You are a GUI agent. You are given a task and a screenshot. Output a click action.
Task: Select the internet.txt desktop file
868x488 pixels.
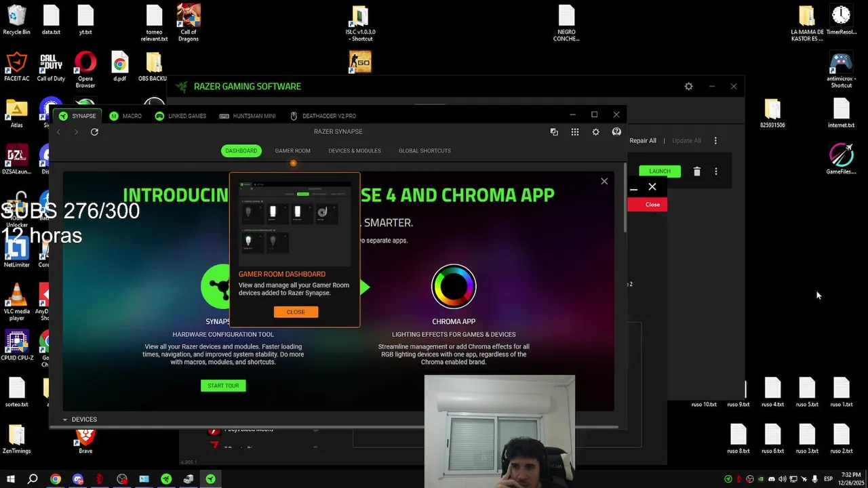click(x=841, y=113)
